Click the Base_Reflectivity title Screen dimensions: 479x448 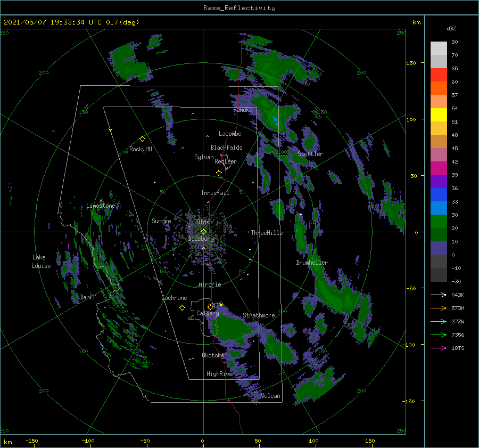[x=240, y=8]
